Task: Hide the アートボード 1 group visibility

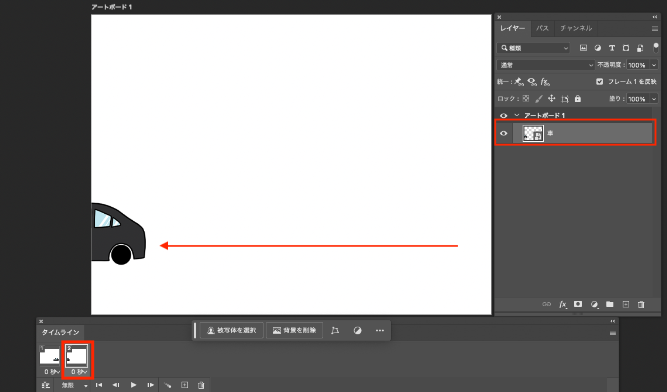Action: pos(504,116)
